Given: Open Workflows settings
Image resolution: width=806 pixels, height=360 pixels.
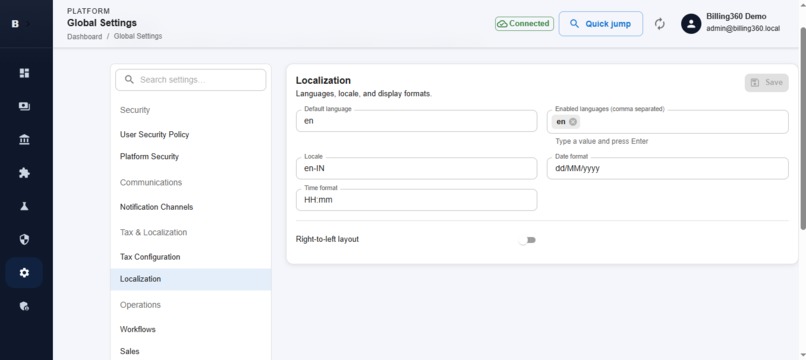Looking at the screenshot, I should point(191,329).
